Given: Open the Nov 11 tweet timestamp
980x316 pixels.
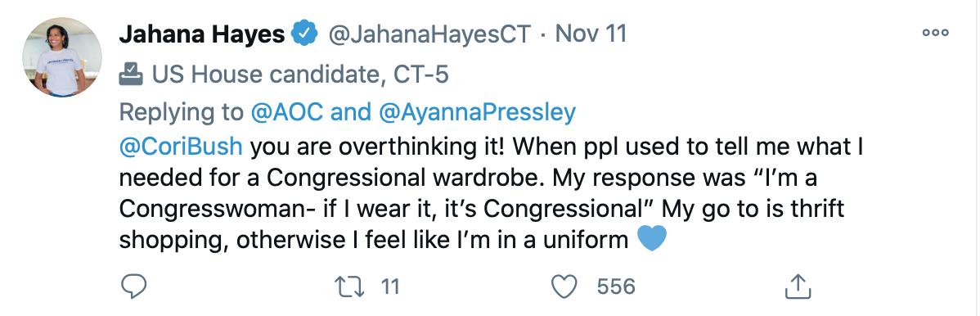Looking at the screenshot, I should pyautogui.click(x=591, y=34).
